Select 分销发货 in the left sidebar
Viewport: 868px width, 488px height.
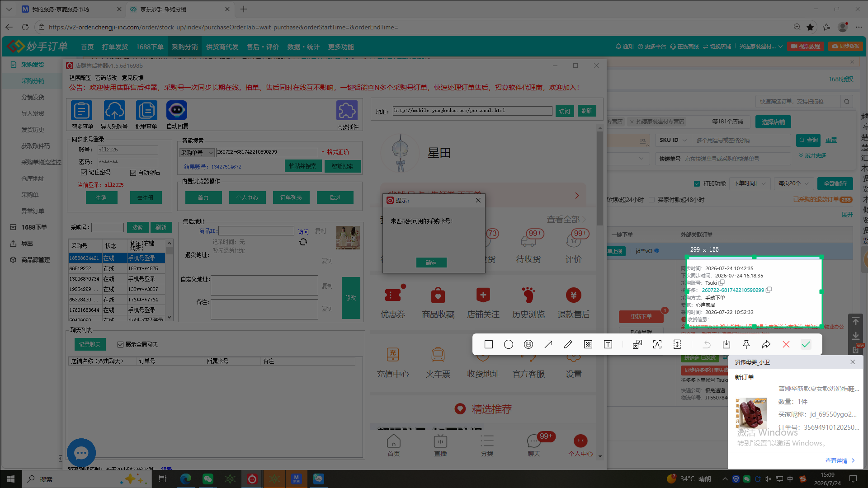tap(33, 97)
